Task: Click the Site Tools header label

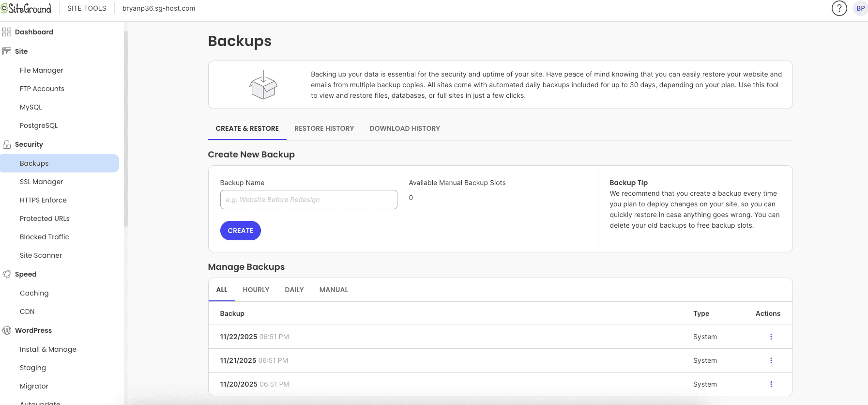Action: point(87,8)
